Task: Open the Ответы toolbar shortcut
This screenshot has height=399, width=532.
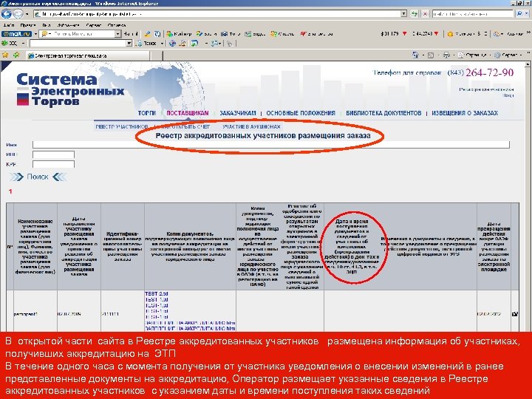Action: coord(282,34)
